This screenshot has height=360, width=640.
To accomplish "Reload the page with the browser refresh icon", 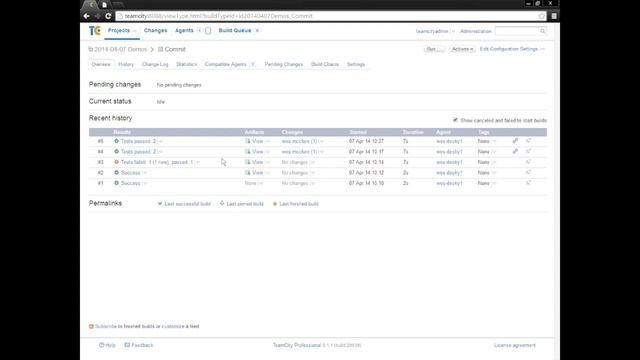I will click(108, 16).
